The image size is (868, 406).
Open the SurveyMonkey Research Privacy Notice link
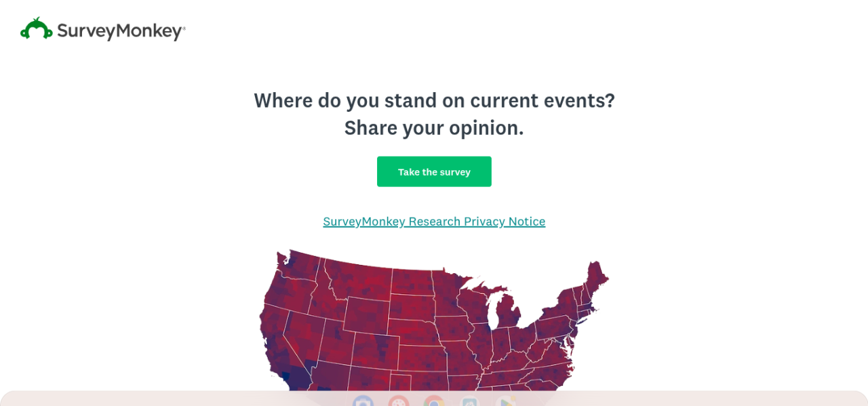[434, 222]
